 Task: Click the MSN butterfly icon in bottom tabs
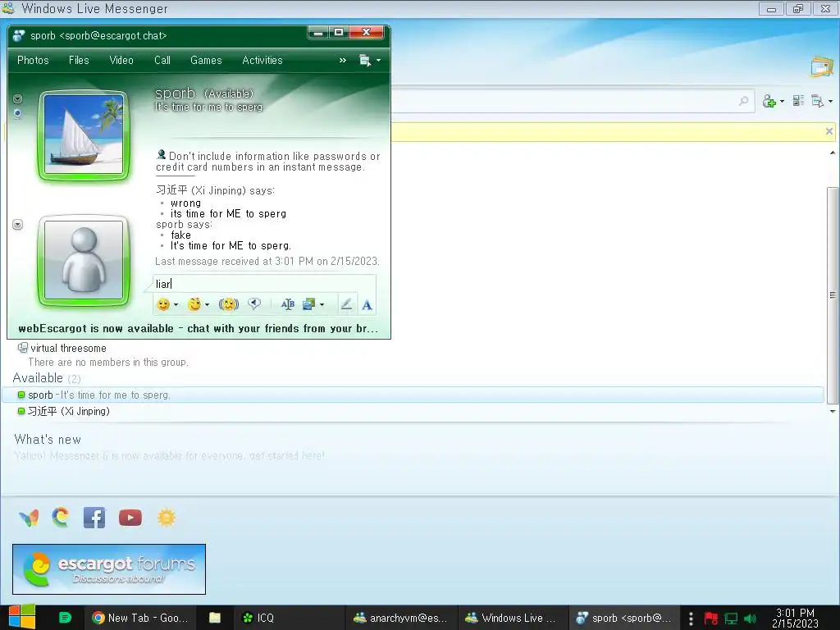tap(29, 518)
